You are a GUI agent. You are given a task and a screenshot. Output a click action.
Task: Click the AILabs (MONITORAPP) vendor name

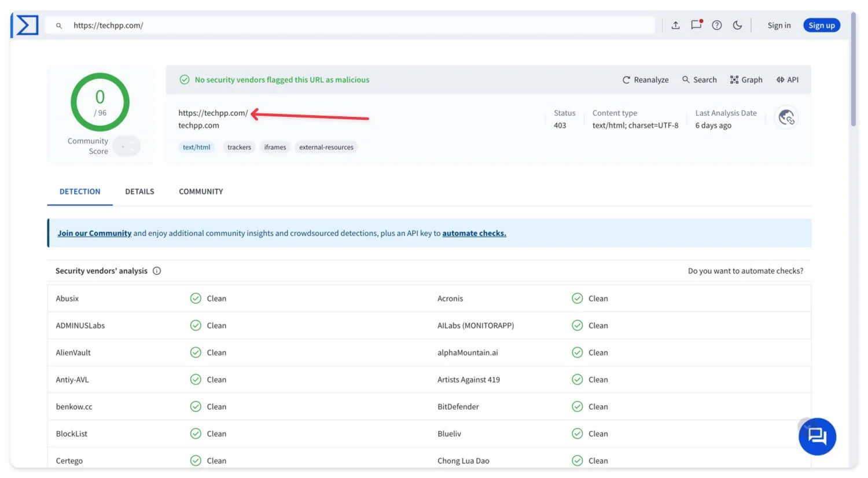pyautogui.click(x=476, y=326)
